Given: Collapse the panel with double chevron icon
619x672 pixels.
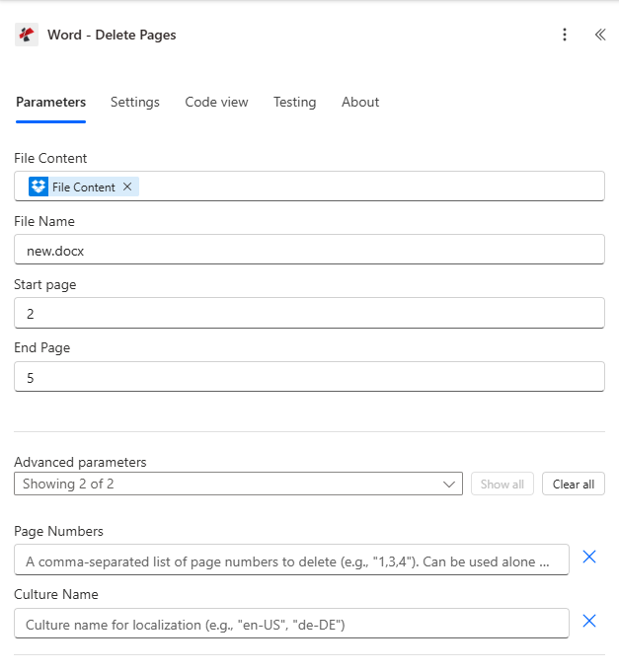Looking at the screenshot, I should point(600,35).
